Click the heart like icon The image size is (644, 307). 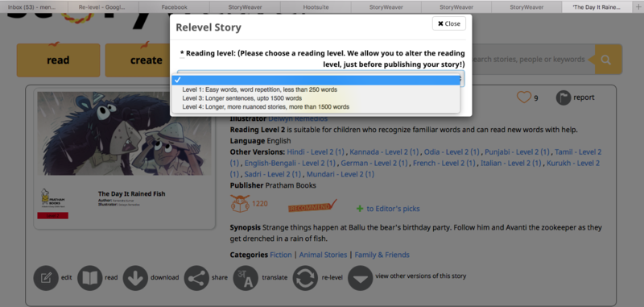point(524,97)
